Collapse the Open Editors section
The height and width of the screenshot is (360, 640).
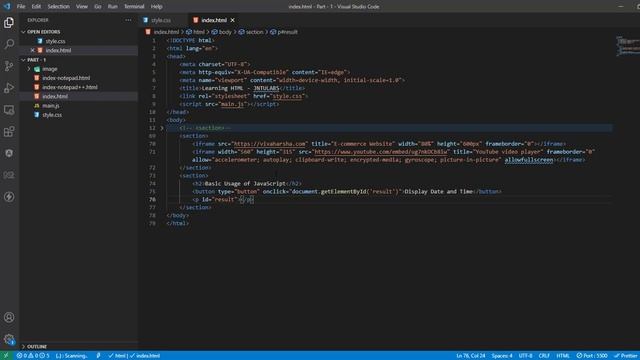point(43,32)
